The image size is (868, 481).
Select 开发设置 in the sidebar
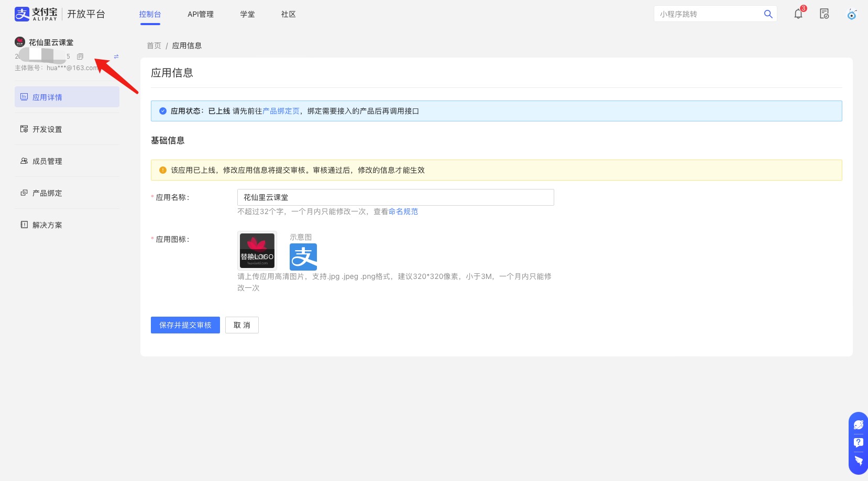pyautogui.click(x=67, y=129)
